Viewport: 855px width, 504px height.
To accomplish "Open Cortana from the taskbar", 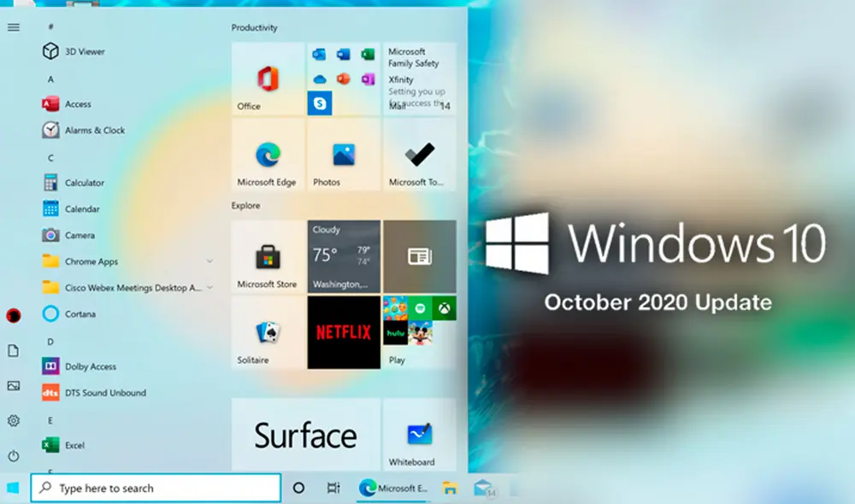I will pyautogui.click(x=298, y=488).
